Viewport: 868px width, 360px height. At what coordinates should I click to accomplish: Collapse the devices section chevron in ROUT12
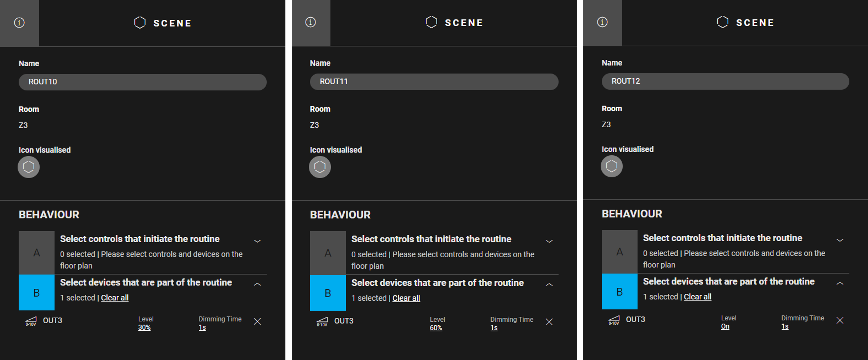[x=840, y=283]
